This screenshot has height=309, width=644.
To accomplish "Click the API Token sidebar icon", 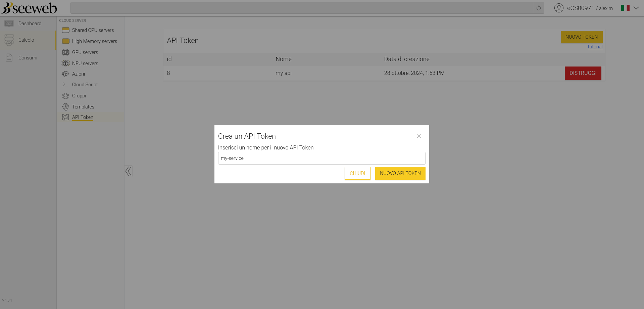I will pyautogui.click(x=65, y=117).
